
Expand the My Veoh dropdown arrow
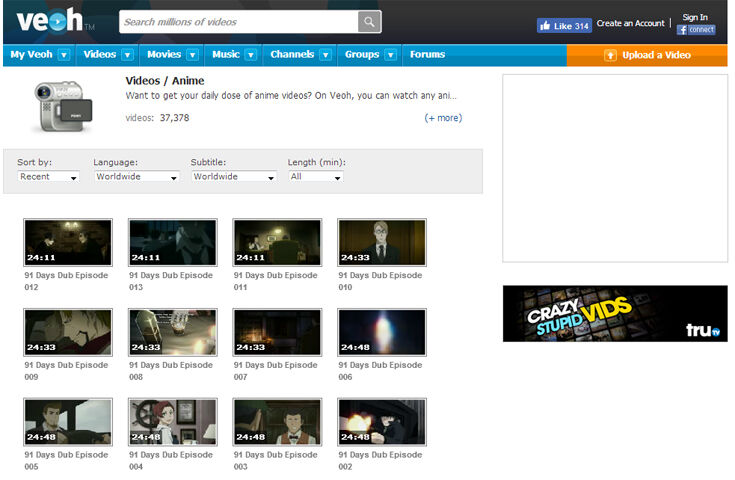click(x=64, y=55)
